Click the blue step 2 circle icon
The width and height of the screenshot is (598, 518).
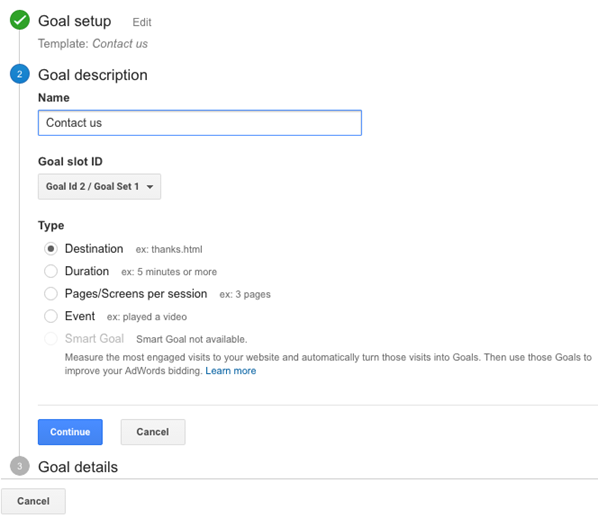click(x=20, y=74)
